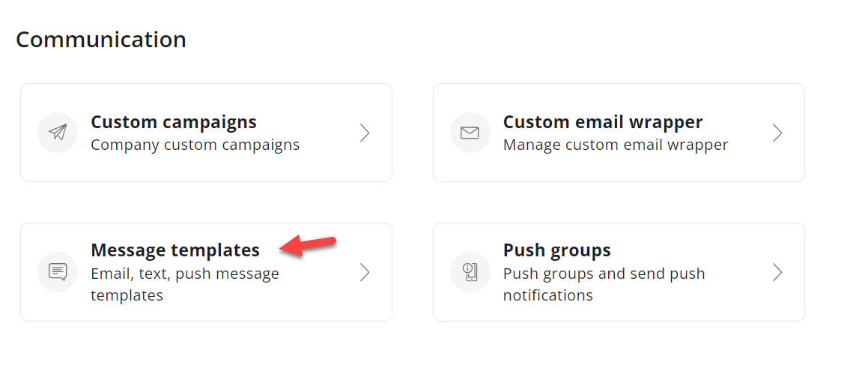868x365 pixels.
Task: Click 'Push groups and send push notifications' text
Action: pos(604,284)
